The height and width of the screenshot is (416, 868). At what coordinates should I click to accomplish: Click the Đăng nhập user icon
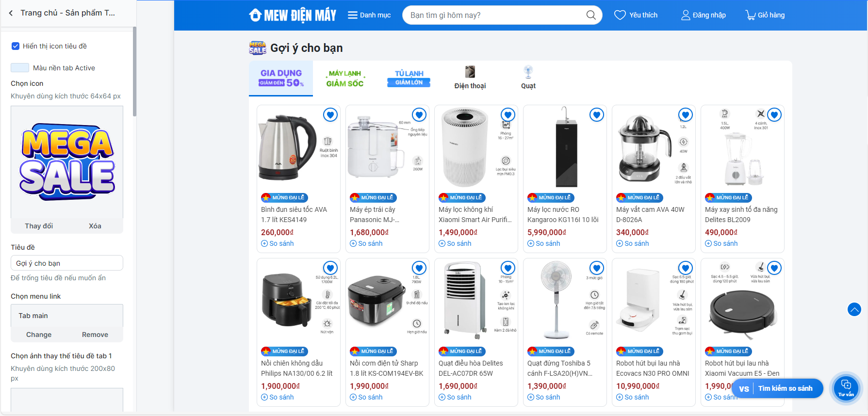coord(686,15)
